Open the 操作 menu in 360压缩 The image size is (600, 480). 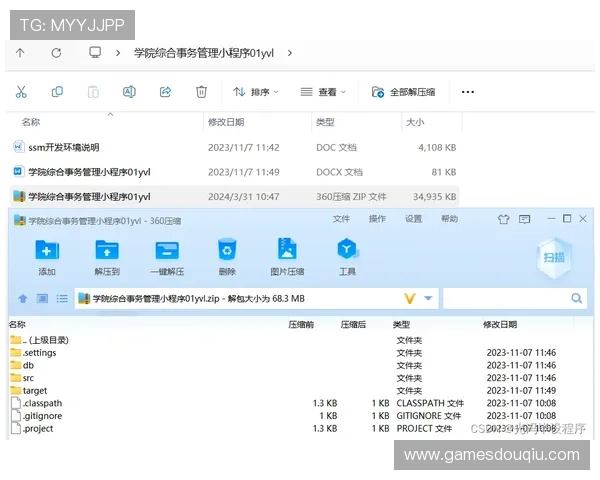[377, 219]
